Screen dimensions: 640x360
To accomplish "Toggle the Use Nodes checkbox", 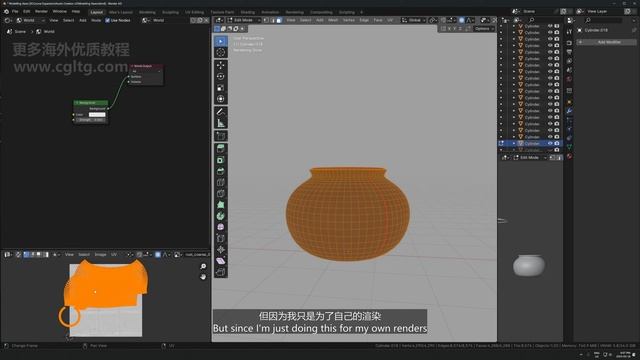I will click(x=107, y=20).
